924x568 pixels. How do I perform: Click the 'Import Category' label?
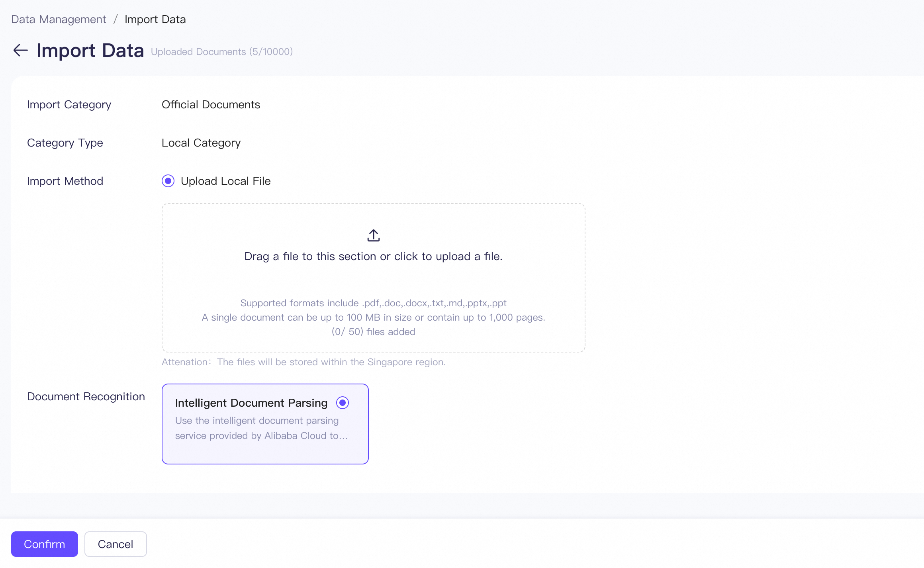tap(69, 104)
